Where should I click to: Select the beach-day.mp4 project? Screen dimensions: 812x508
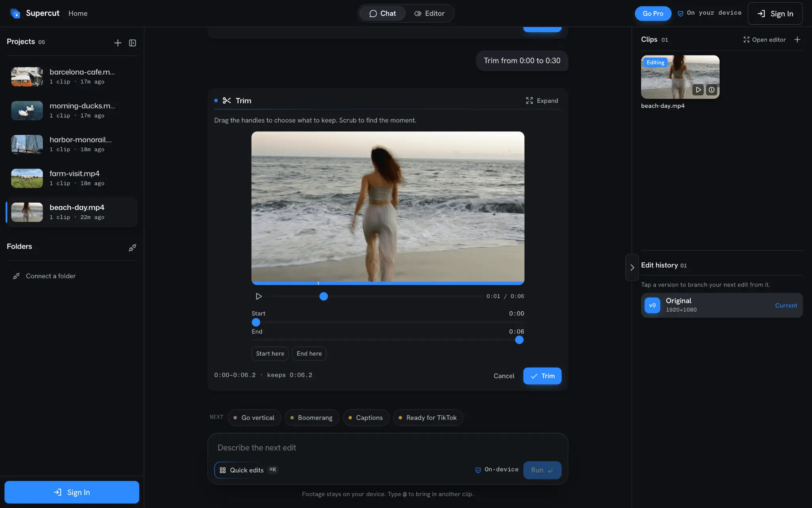pos(72,212)
